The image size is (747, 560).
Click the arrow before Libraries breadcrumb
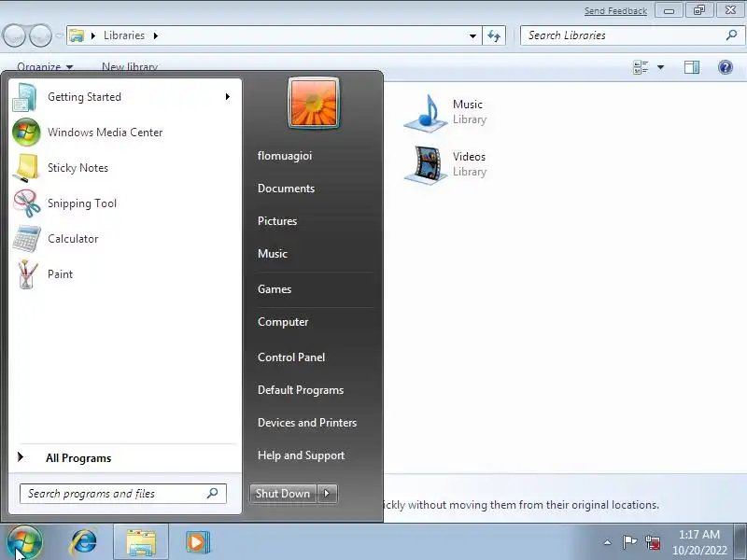(x=93, y=35)
